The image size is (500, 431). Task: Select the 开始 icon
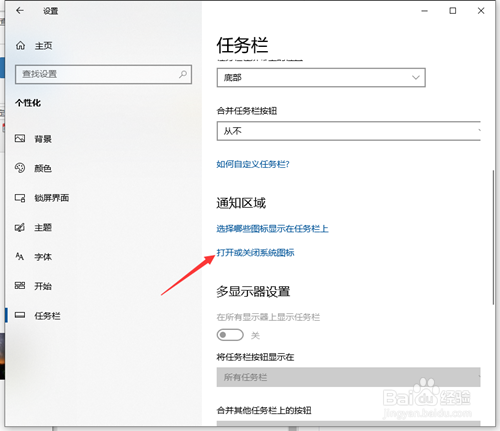[20, 286]
